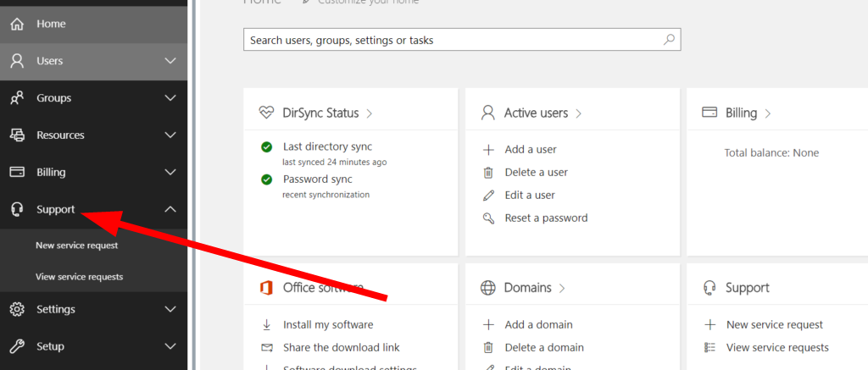Open Groups in the sidebar
This screenshot has height=370, width=868.
click(93, 98)
